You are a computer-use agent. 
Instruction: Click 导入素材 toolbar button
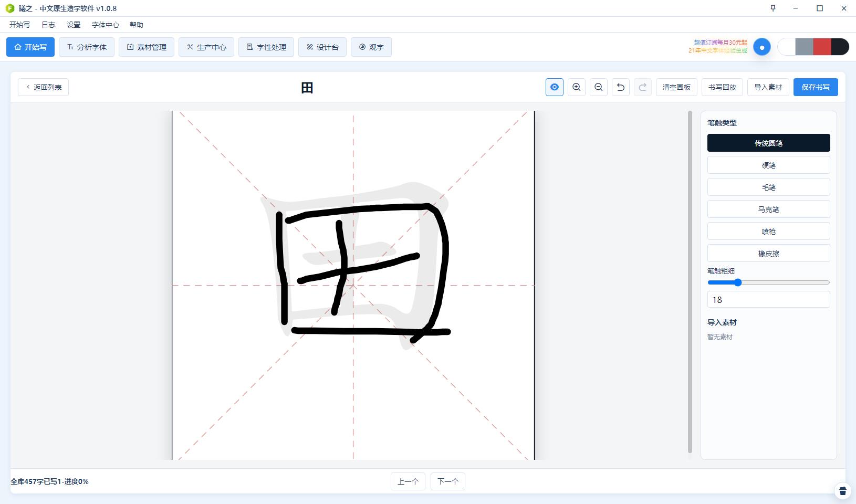pyautogui.click(x=768, y=87)
